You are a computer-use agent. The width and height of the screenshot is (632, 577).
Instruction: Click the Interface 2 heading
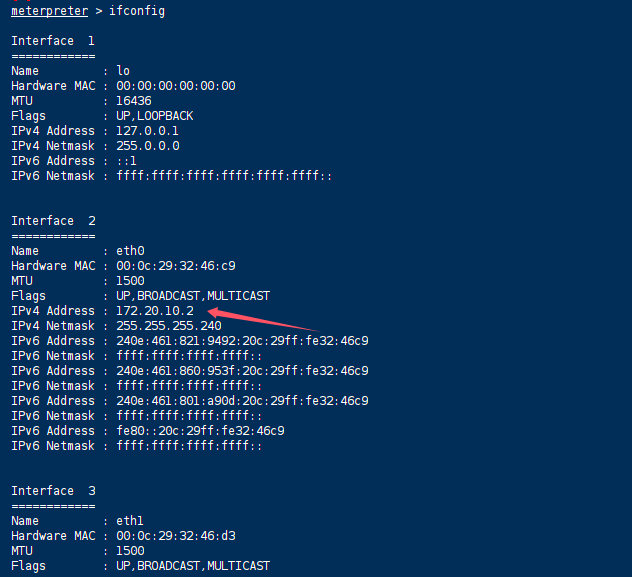pyautogui.click(x=52, y=221)
